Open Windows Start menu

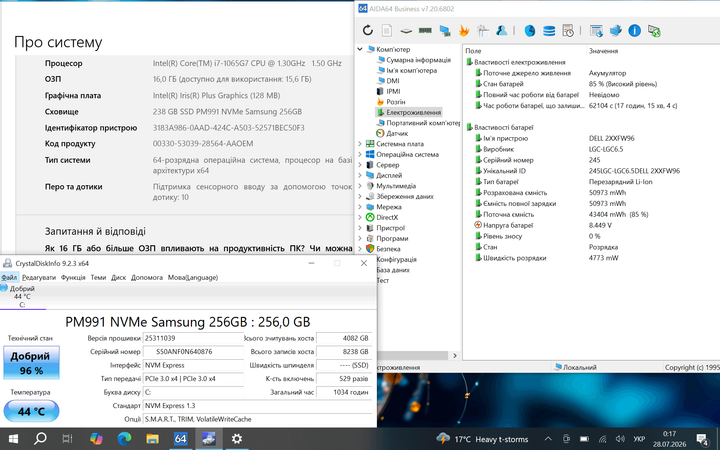[x=13, y=439]
